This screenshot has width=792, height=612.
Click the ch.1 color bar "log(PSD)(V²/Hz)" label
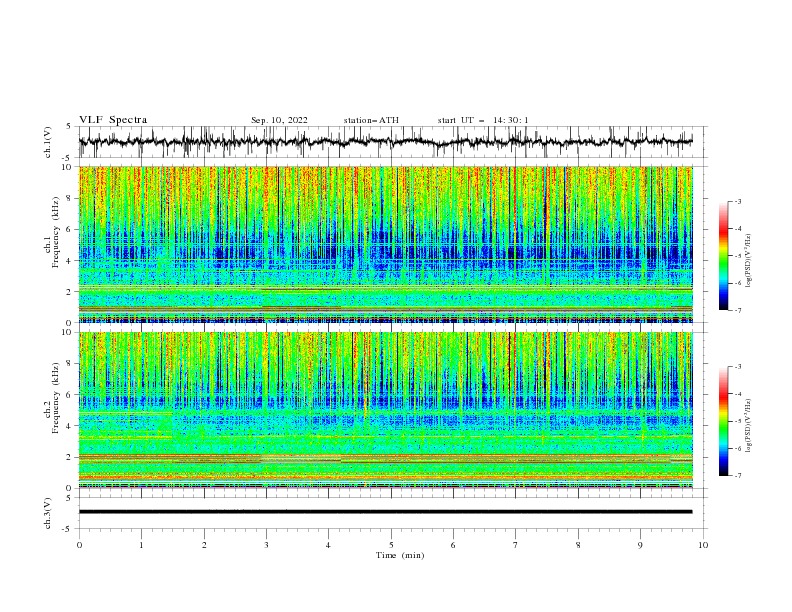click(x=749, y=261)
